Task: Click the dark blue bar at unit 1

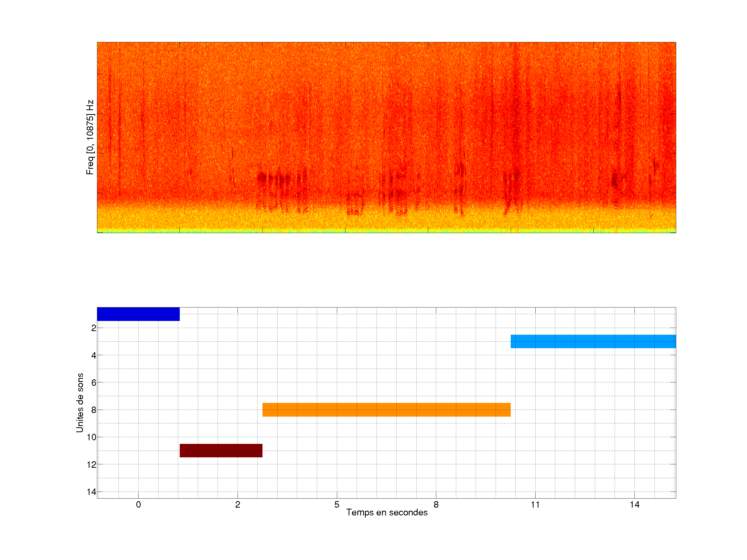Action: point(138,314)
